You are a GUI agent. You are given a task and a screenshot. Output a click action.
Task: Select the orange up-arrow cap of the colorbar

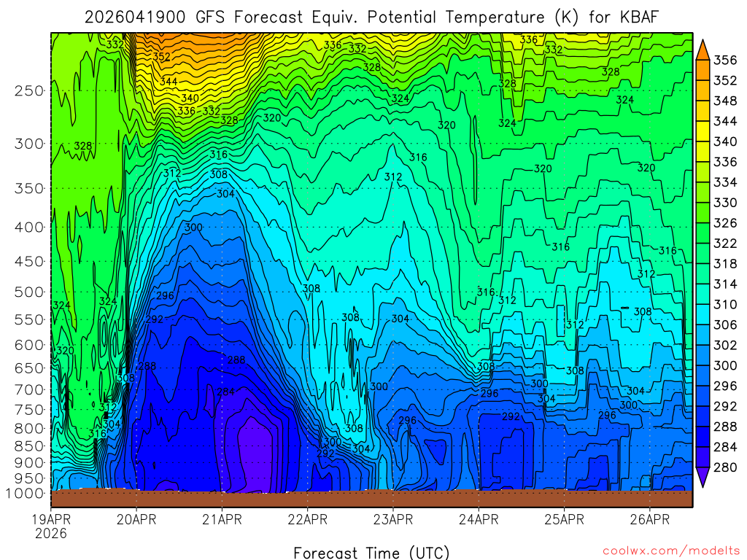point(703,50)
